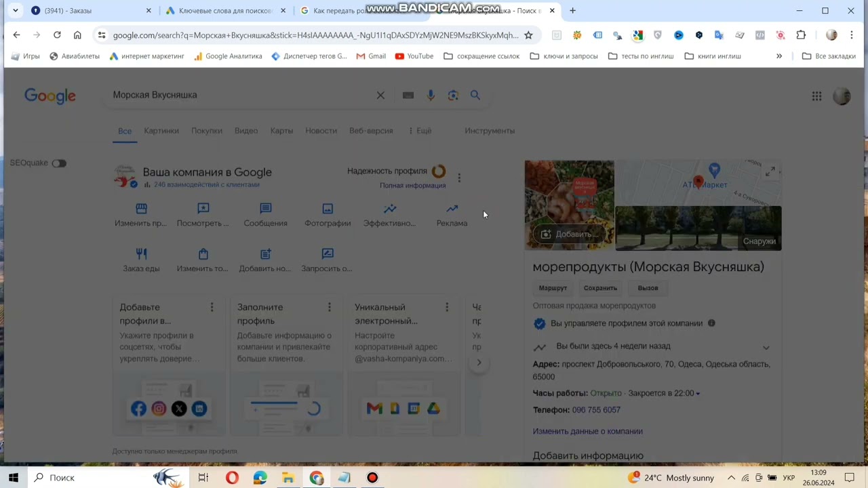This screenshot has height=488, width=868.
Task: Click Добавить новость post icon
Action: coord(266,253)
